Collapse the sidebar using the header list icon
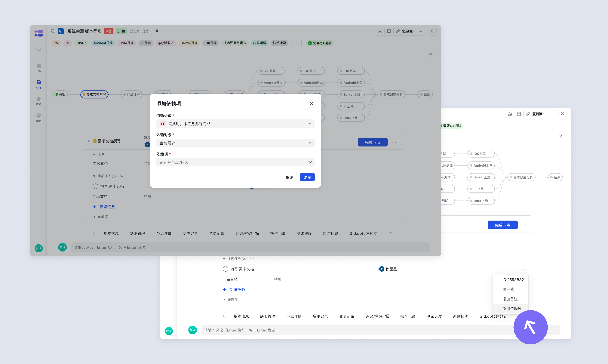The width and height of the screenshot is (608, 364). click(x=52, y=31)
